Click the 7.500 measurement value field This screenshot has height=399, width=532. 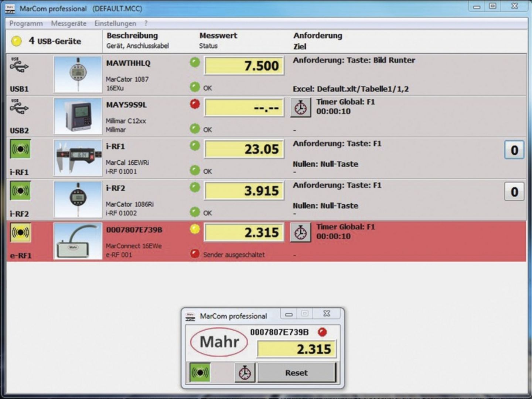(x=244, y=66)
